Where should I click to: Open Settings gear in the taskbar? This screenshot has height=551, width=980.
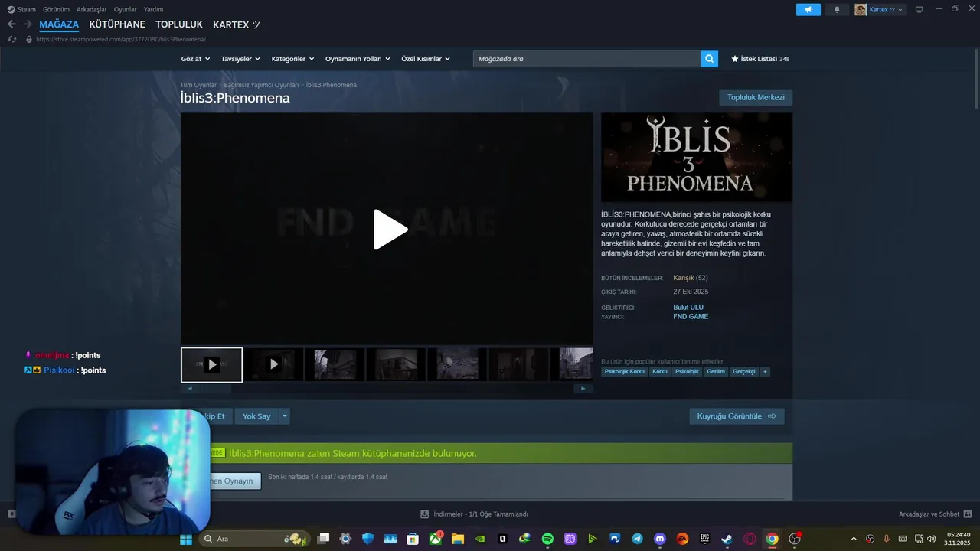(345, 539)
